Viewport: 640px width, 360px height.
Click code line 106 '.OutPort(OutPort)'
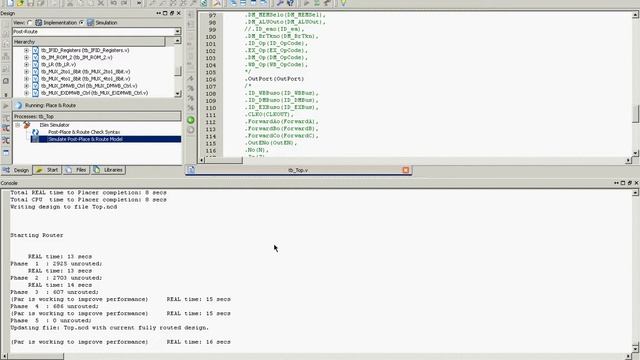click(274, 79)
